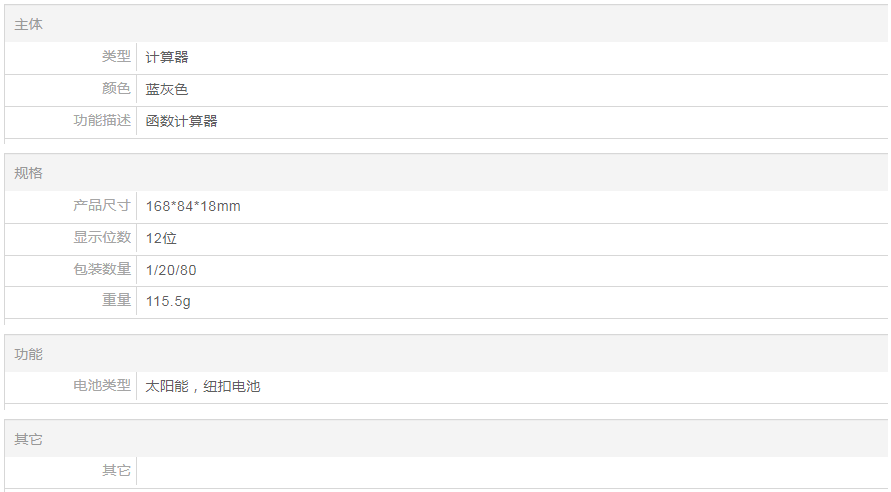
Task: Select the 类型 row label
Action: click(x=116, y=57)
